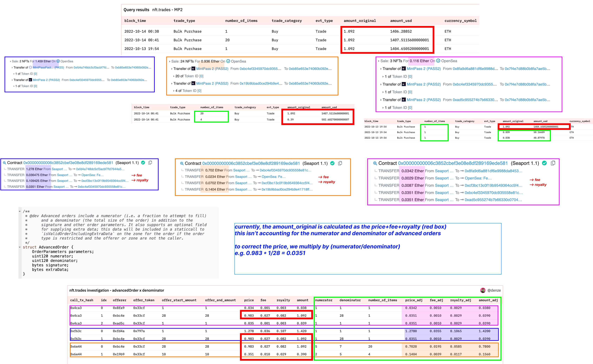Screen dimensions: 593x364
Task: Expand the 'Sale: 2 NFTs For 1.459 Ether' row
Action: 10,61
